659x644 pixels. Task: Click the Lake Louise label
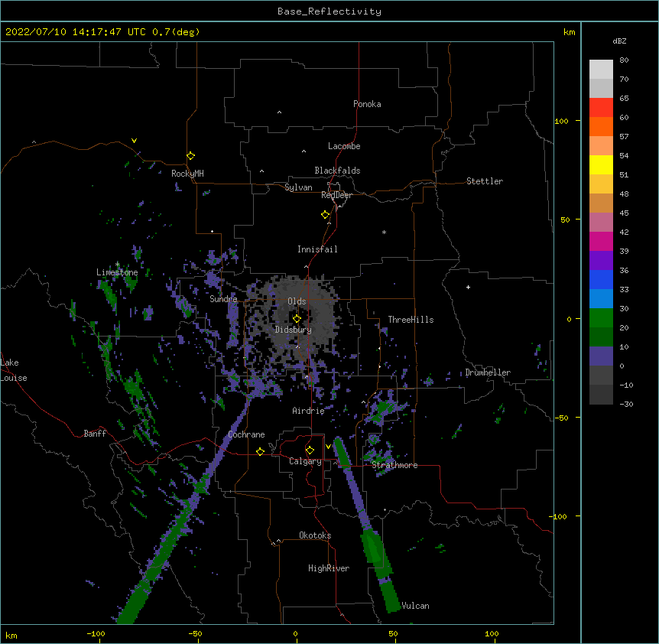point(14,370)
